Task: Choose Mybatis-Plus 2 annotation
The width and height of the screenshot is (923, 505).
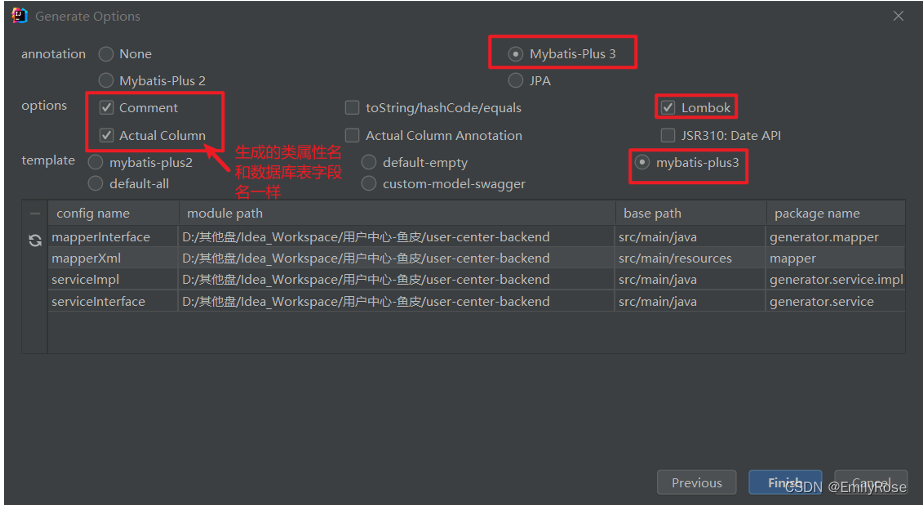Action: tap(106, 80)
